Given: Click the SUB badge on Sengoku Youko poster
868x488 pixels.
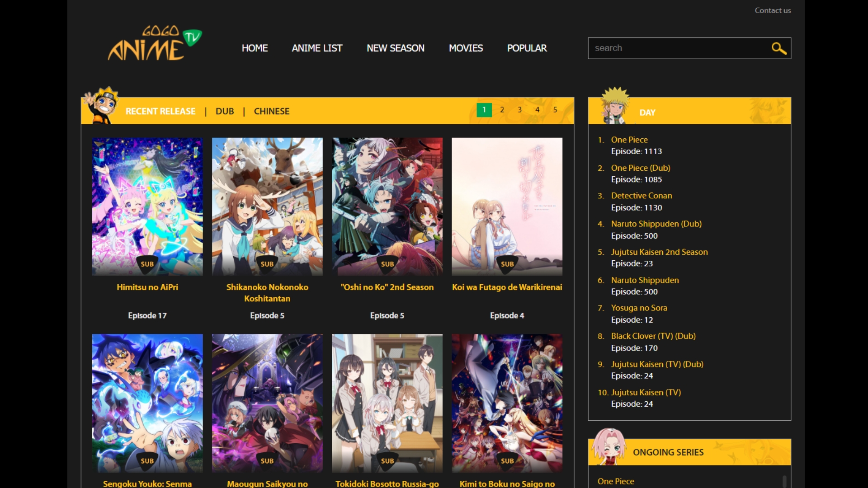Looking at the screenshot, I should tap(147, 461).
